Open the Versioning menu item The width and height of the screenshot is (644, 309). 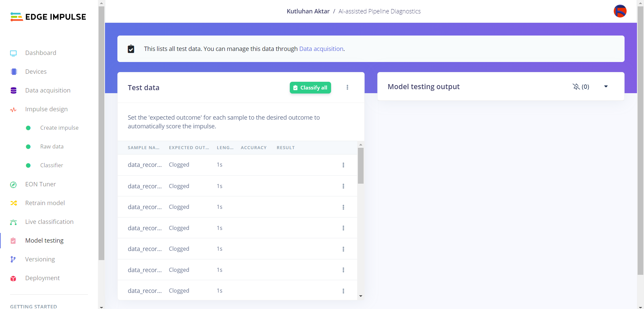coord(40,259)
